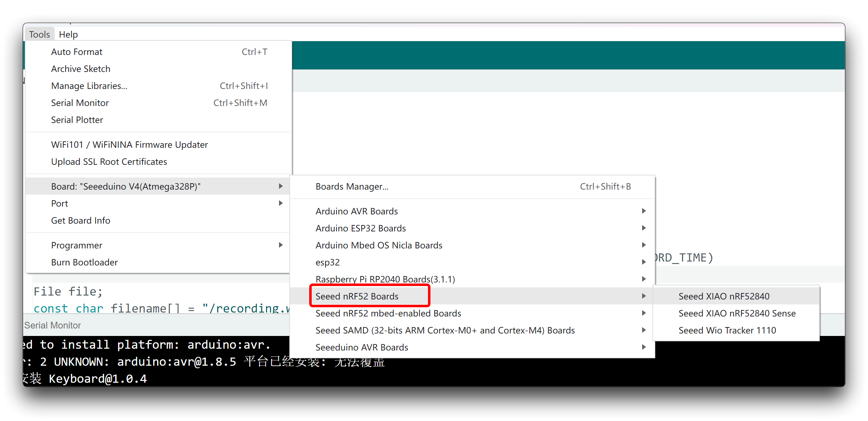
Task: Launch Serial Plotter
Action: (158, 120)
